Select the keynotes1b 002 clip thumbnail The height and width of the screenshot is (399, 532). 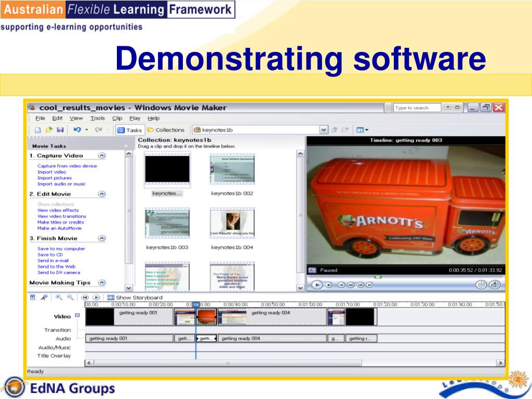tap(232, 169)
